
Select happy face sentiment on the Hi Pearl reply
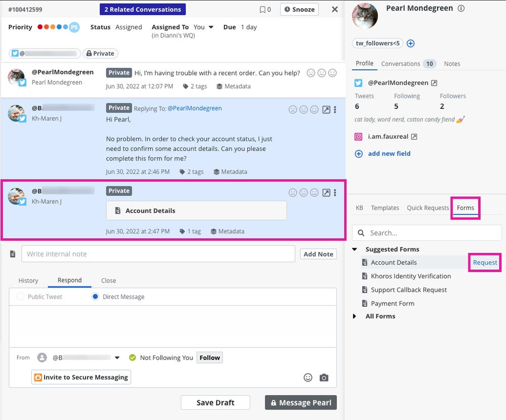coord(315,110)
